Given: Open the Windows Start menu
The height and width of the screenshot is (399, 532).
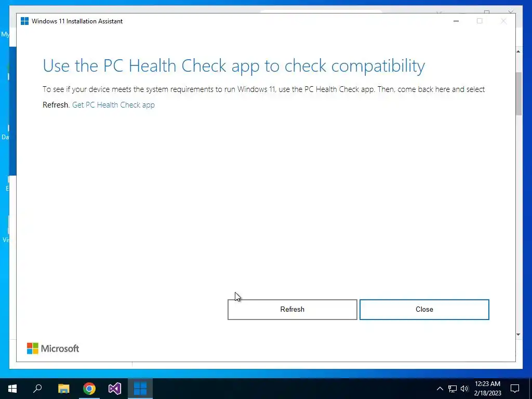Looking at the screenshot, I should pos(12,389).
